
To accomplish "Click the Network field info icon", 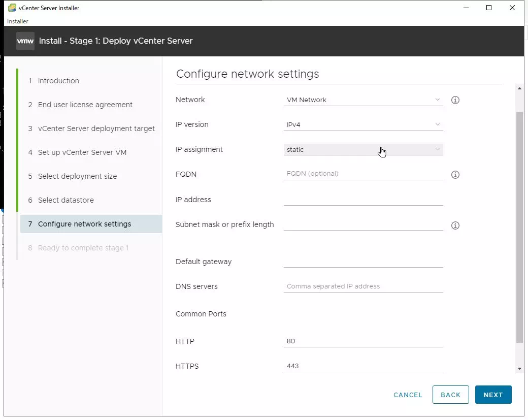I will [455, 100].
